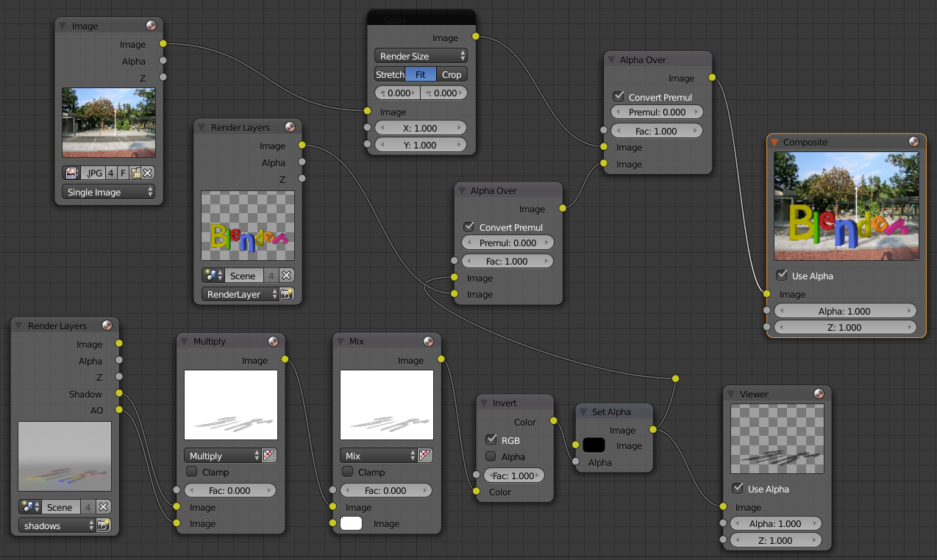
Task: Click Fac: 0.000 slider in Mix node
Action: pyautogui.click(x=386, y=490)
